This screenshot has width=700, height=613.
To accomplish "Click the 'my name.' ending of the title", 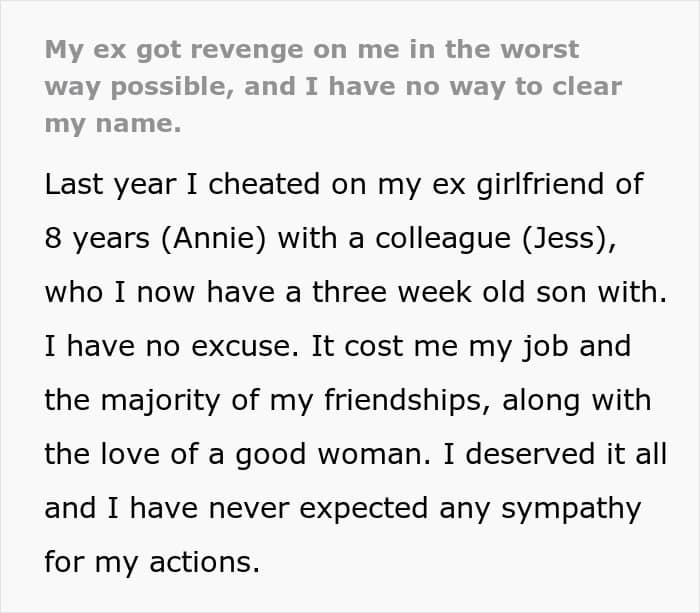I will coord(113,124).
